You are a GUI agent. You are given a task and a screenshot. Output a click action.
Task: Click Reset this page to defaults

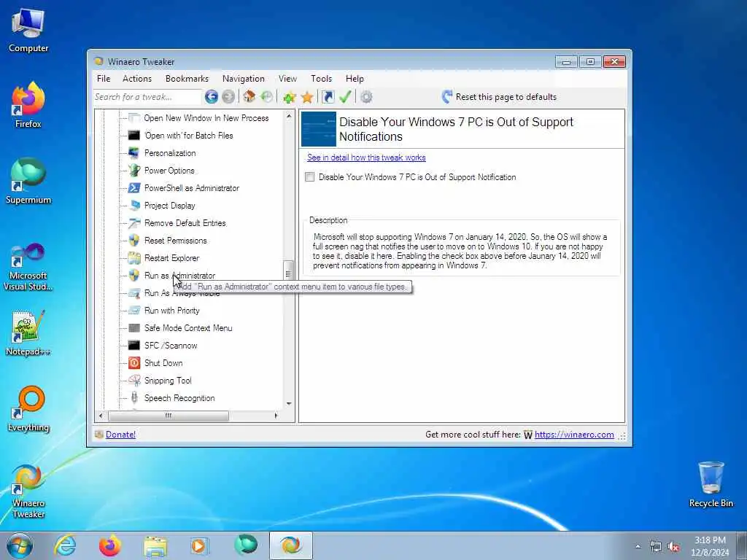click(x=499, y=97)
